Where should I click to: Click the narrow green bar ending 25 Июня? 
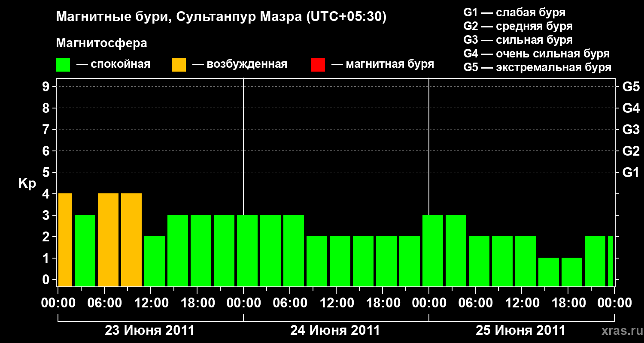click(x=611, y=261)
